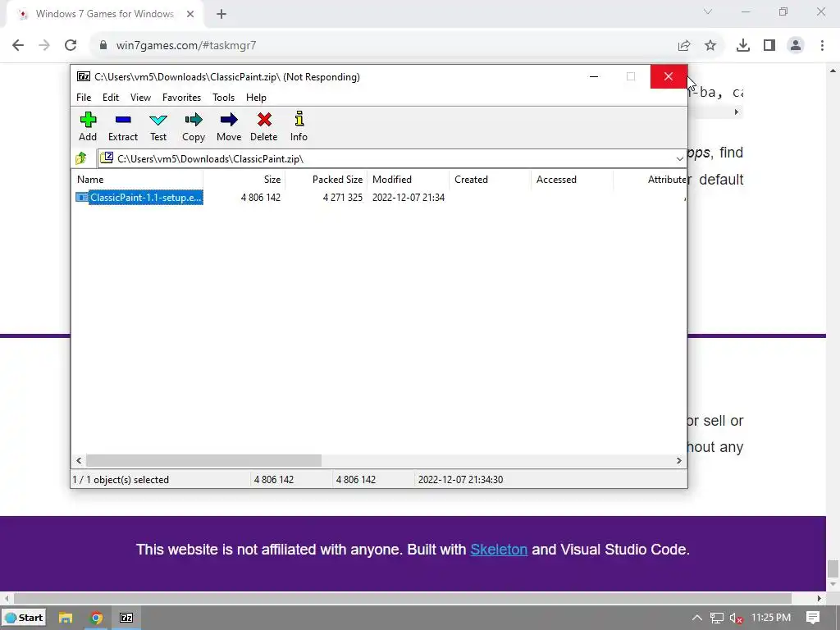Open the View menu
The height and width of the screenshot is (630, 840).
[x=140, y=98]
